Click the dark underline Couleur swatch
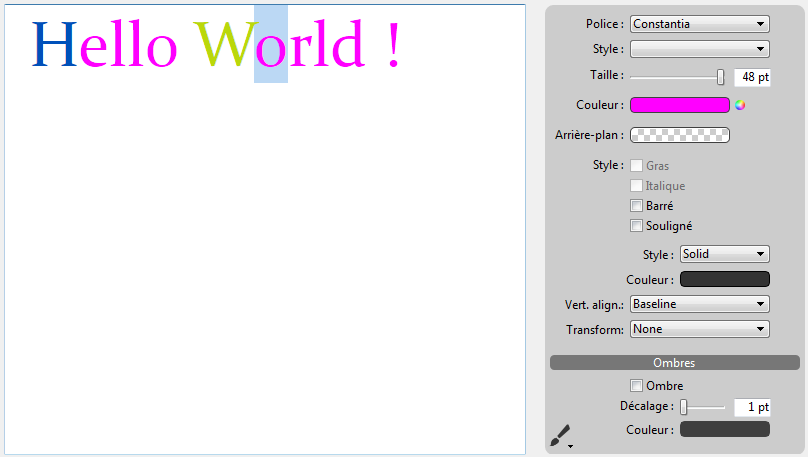808x457 pixels. pos(724,280)
